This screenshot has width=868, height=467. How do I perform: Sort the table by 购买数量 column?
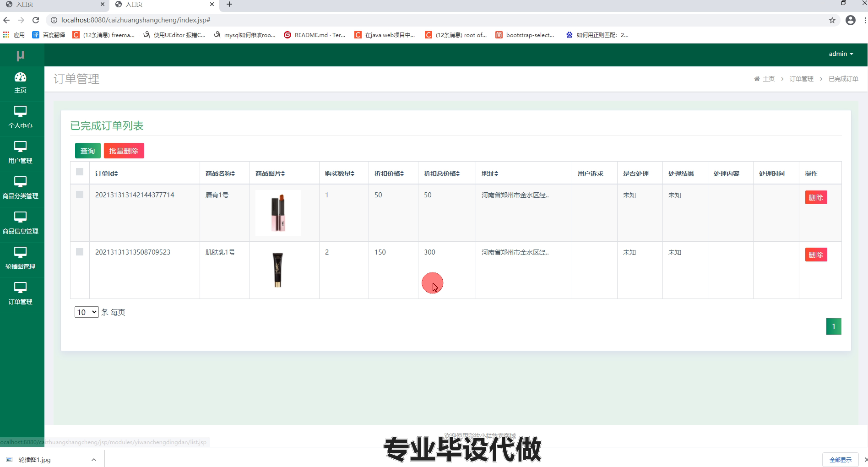[340, 174]
